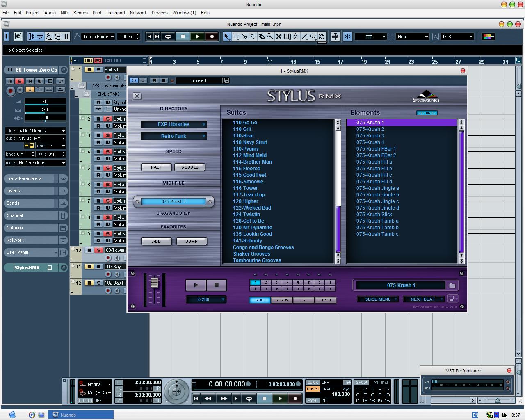The width and height of the screenshot is (525, 420).
Task: Open edit instrument 'e' for StylusRMX
Action: tap(64, 267)
